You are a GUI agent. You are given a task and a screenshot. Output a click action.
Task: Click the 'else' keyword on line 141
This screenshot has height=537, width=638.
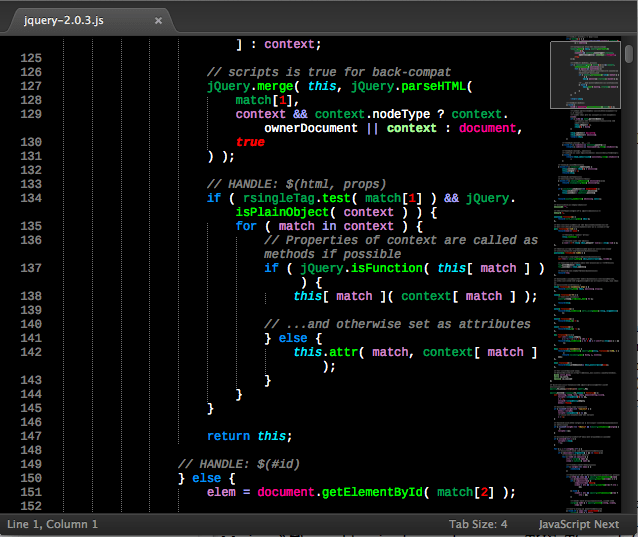(293, 338)
